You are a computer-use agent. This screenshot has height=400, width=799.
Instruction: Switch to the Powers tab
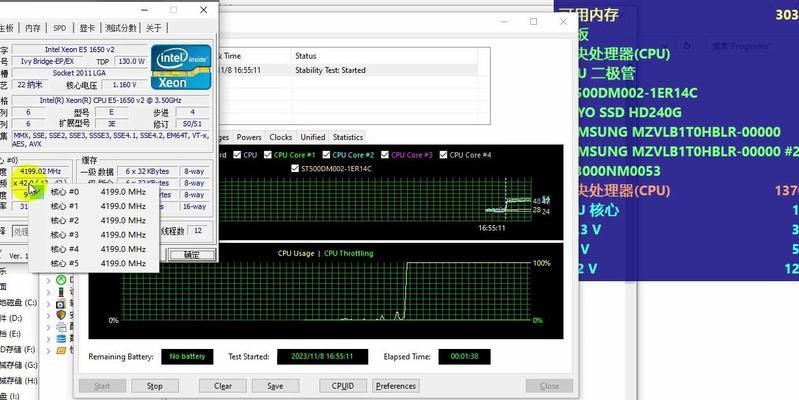pyautogui.click(x=249, y=137)
